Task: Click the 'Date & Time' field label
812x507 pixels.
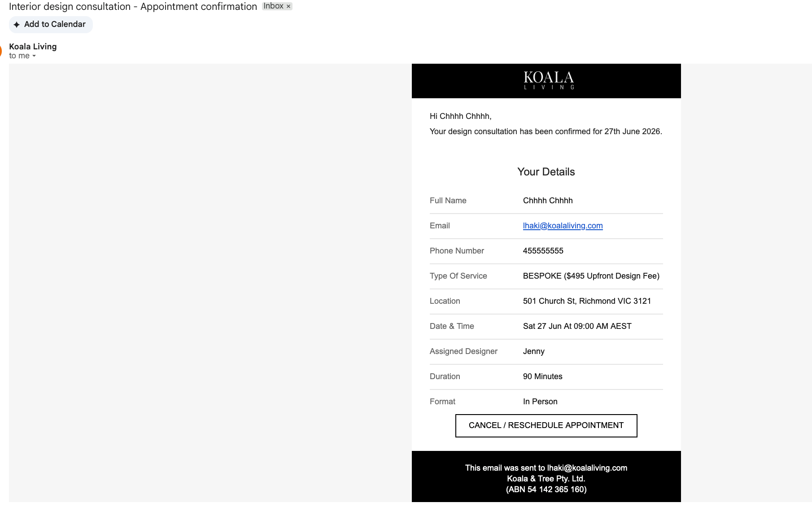Action: click(452, 326)
